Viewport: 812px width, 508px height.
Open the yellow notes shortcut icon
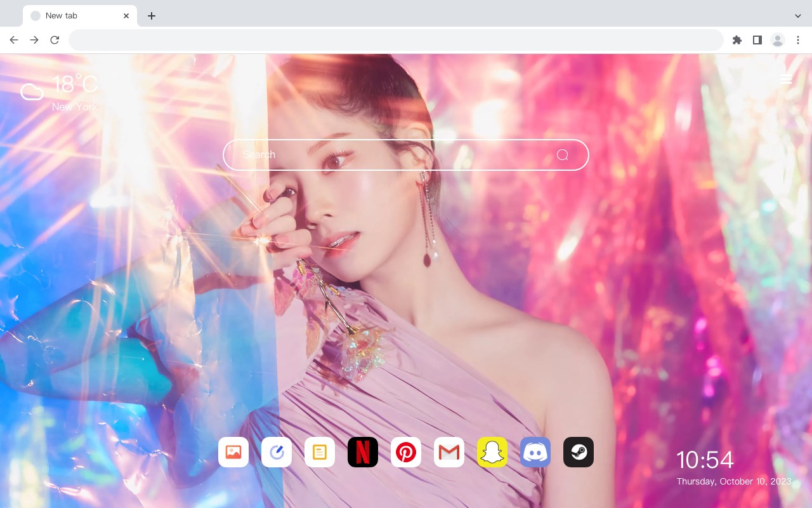coord(320,452)
